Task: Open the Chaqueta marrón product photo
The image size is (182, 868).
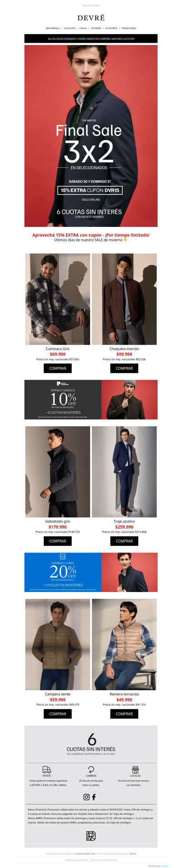Action: tap(124, 299)
